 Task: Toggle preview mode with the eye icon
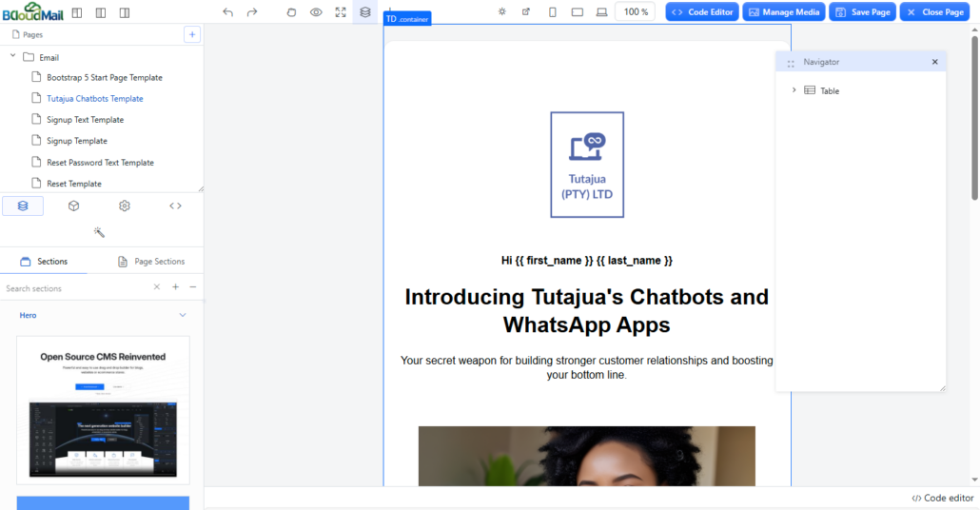(x=316, y=11)
